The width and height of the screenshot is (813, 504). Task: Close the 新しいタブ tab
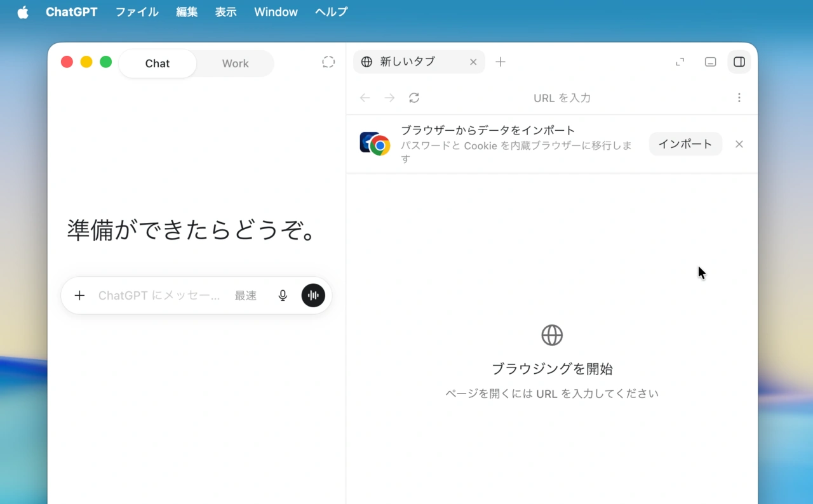[x=473, y=62]
